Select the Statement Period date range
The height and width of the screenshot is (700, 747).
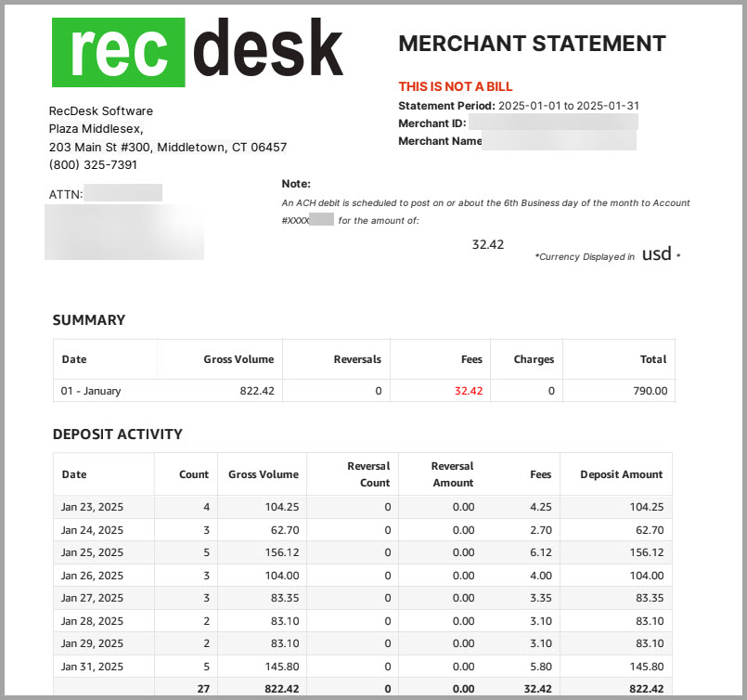click(x=568, y=106)
